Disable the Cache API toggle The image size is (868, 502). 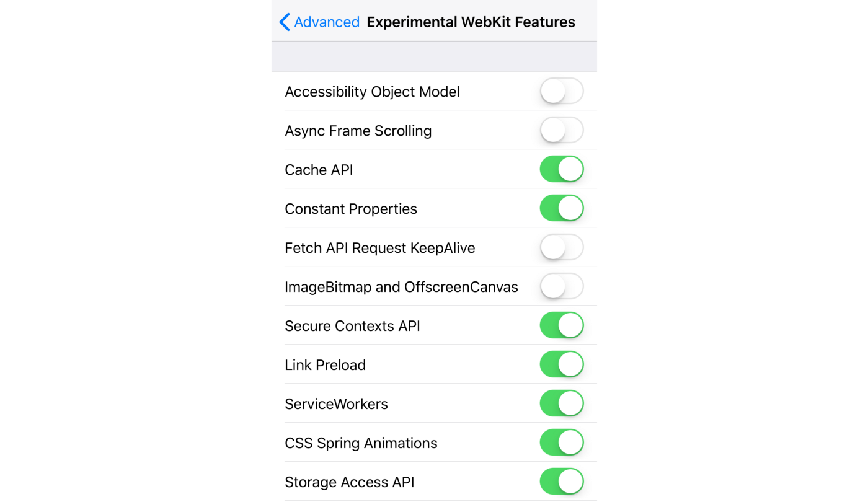[x=561, y=169]
